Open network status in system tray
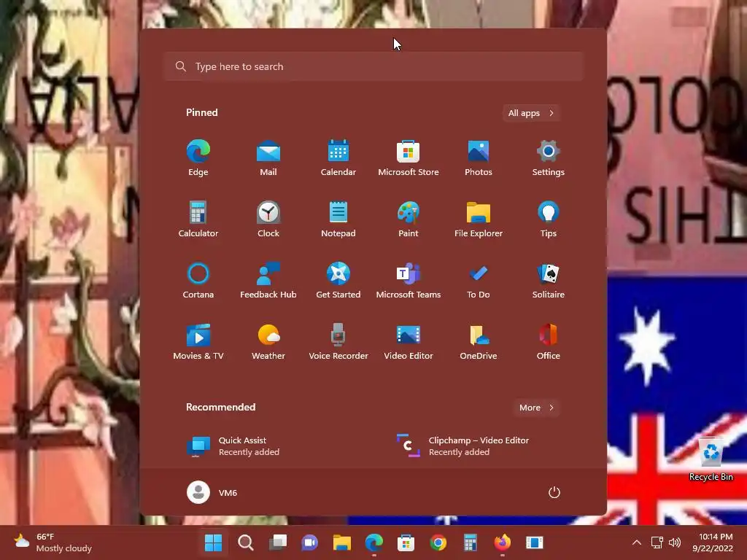 pos(657,542)
